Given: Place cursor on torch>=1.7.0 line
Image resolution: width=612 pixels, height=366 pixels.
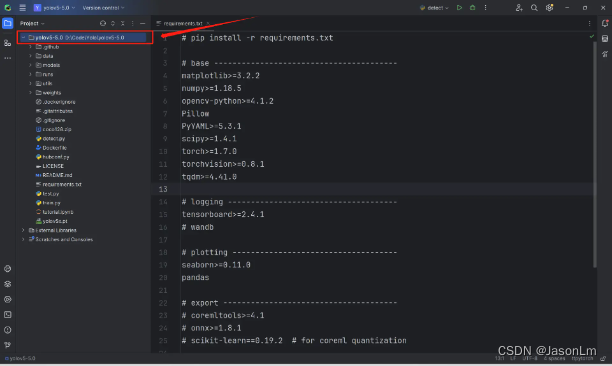Looking at the screenshot, I should click(209, 151).
